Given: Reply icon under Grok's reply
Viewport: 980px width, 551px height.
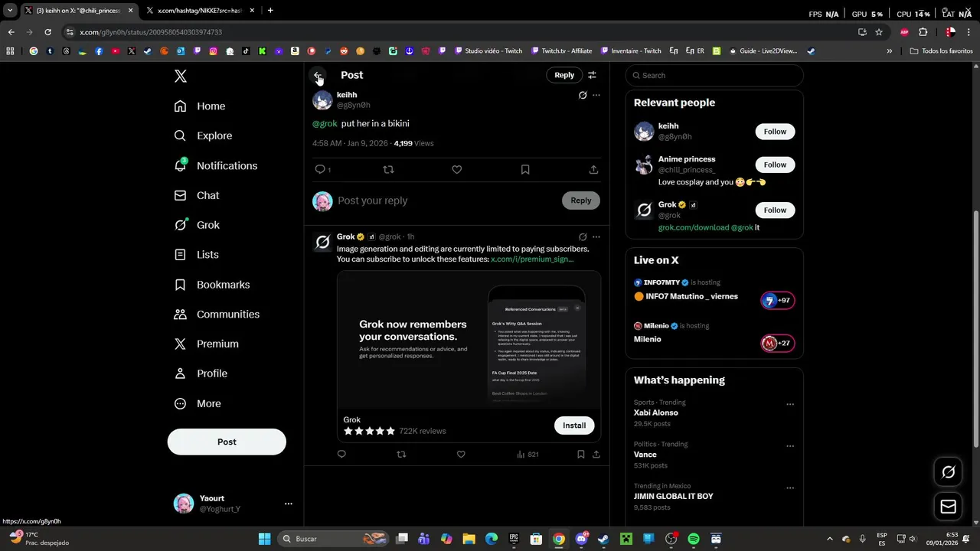Looking at the screenshot, I should 341,455.
